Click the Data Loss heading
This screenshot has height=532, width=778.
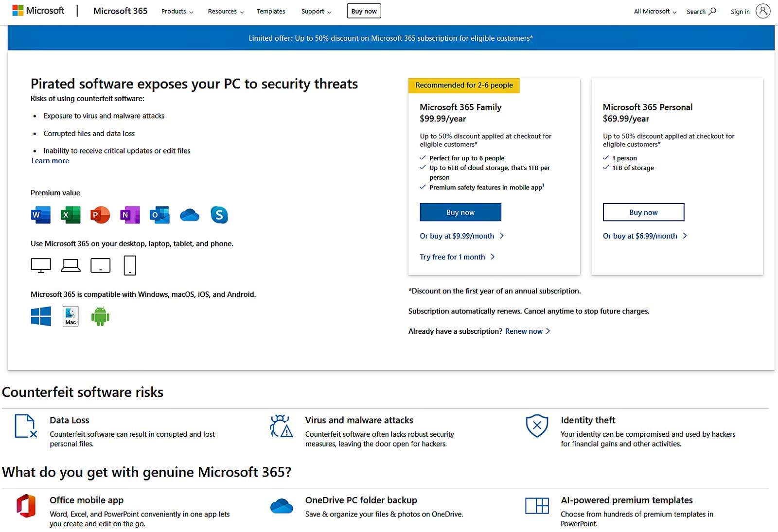tap(70, 420)
